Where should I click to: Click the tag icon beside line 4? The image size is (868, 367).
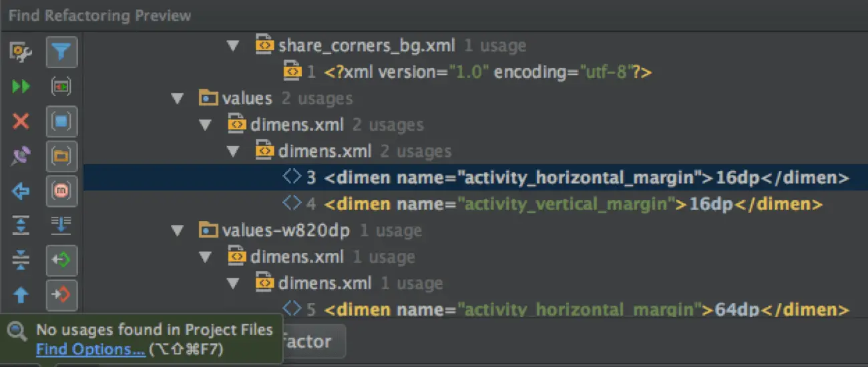coord(292,203)
